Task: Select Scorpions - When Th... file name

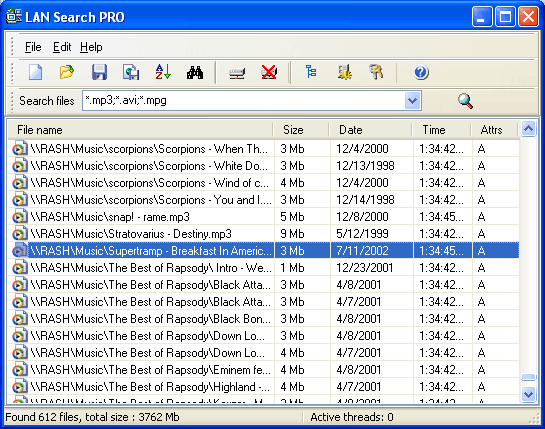Action: [x=149, y=149]
